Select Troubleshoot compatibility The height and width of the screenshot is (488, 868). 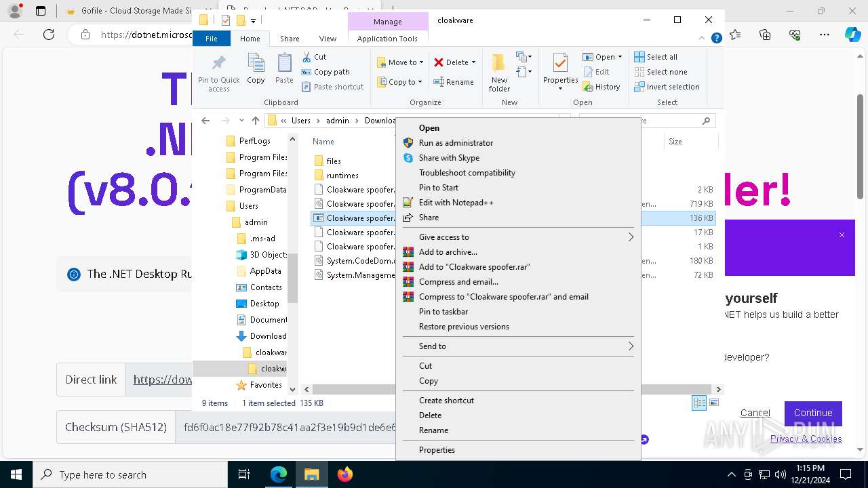518,173
